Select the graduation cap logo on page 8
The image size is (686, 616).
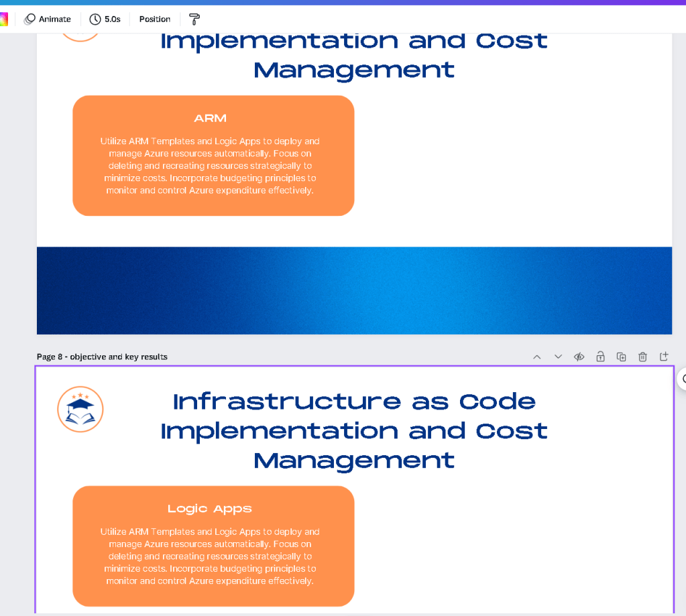point(80,409)
